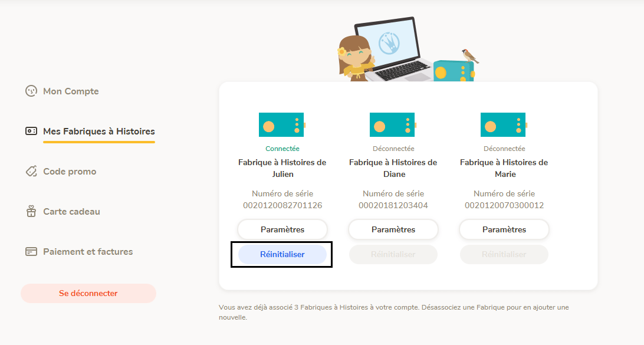Open Paramètres for Marie's Fabrique
Image resolution: width=644 pixels, height=345 pixels.
[x=504, y=229]
